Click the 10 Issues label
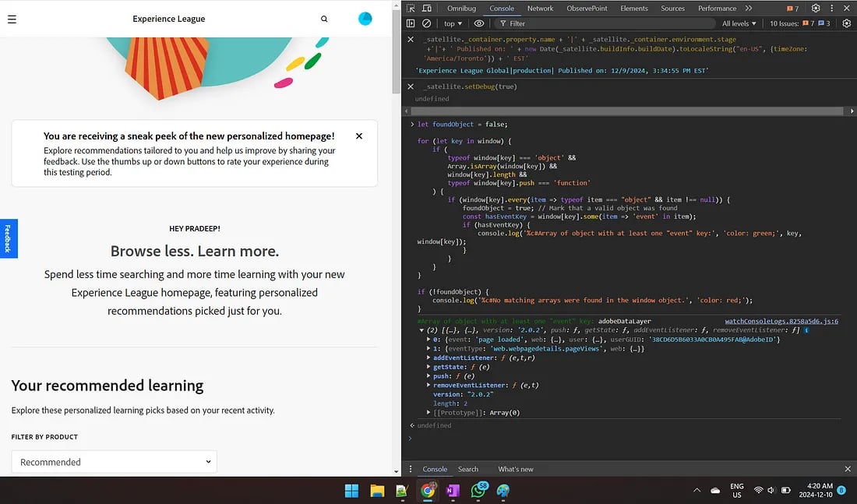Screen dimensions: 857x504 [x=784, y=23]
